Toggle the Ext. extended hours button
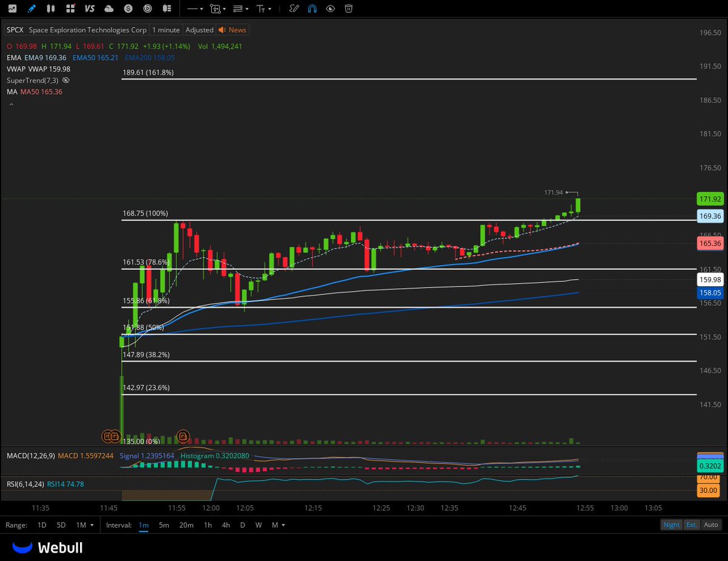728x561 pixels. tap(692, 525)
